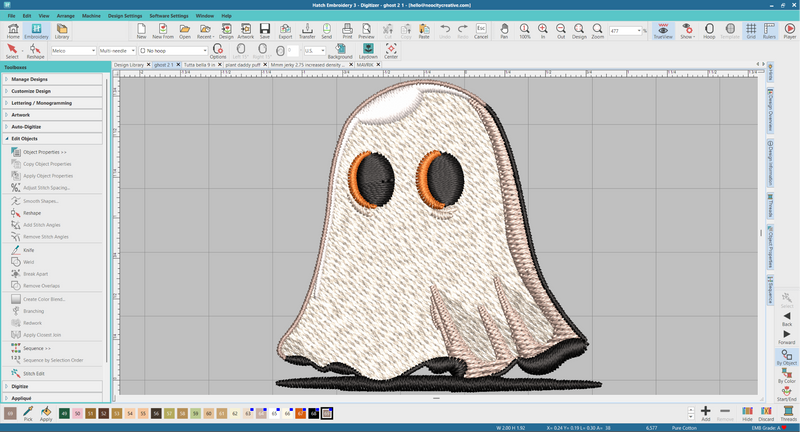Pick a color with the Pick eyedropper
Screen dimensions: 800x432
click(x=28, y=413)
